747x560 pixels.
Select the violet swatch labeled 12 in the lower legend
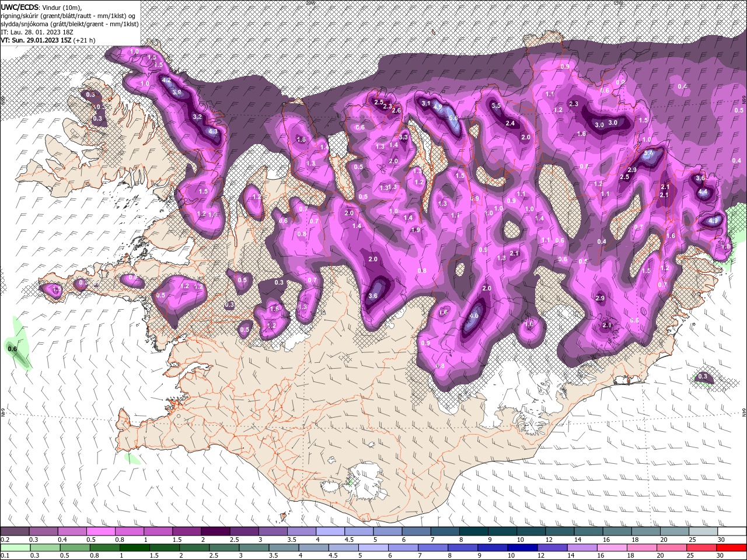pyautogui.click(x=552, y=548)
